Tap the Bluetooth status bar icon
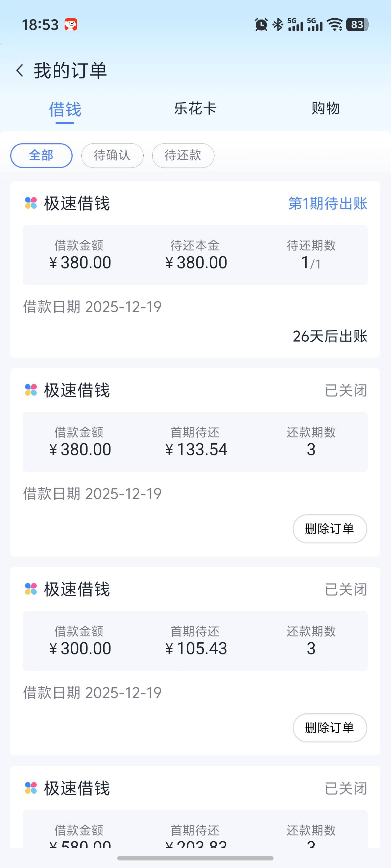Viewport: 391px width, 868px height. point(278,24)
